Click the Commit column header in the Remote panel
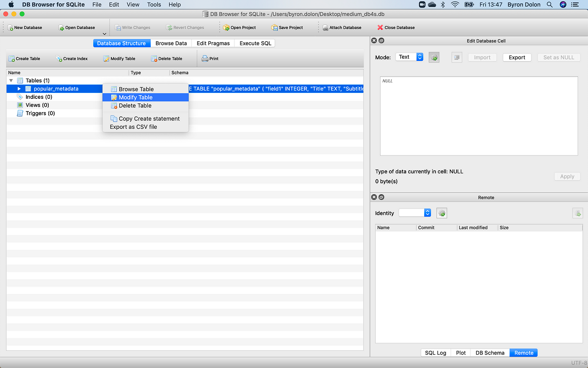The width and height of the screenshot is (588, 368). 436,228
